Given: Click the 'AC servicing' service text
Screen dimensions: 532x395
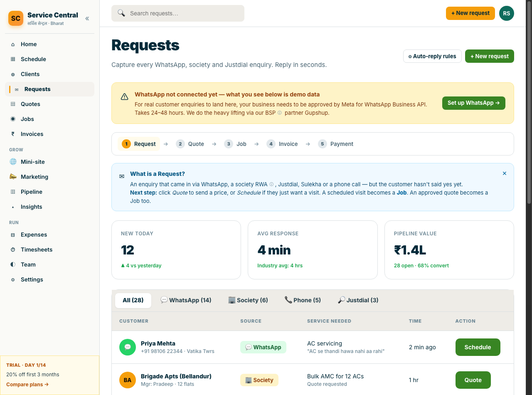Looking at the screenshot, I should [x=325, y=343].
